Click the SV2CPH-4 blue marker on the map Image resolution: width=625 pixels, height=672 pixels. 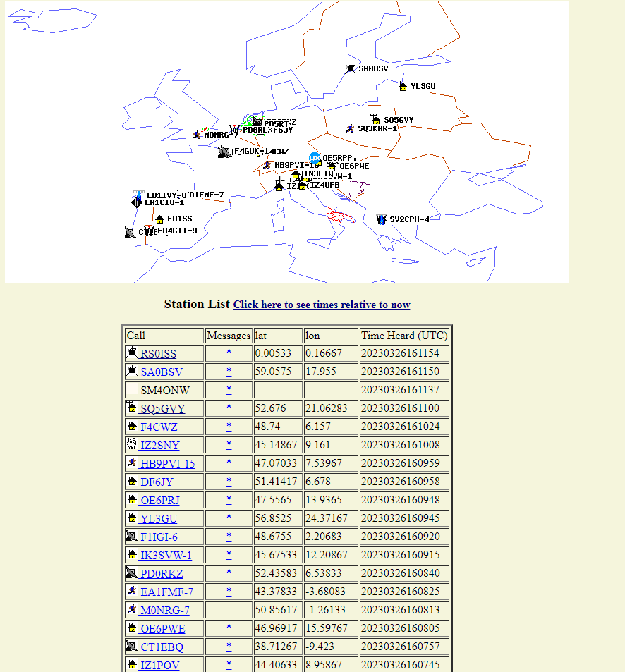point(382,219)
